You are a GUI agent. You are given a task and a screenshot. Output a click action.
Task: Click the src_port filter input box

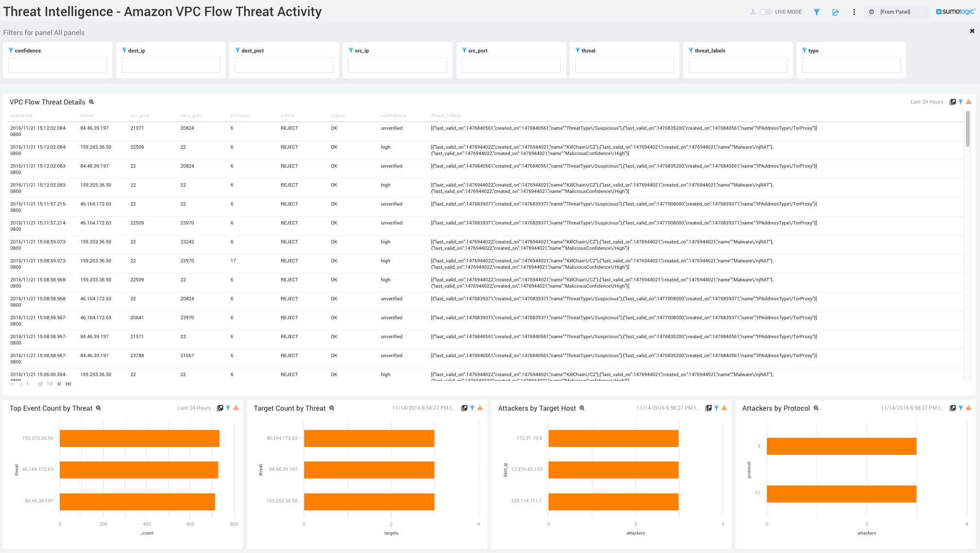[511, 65]
